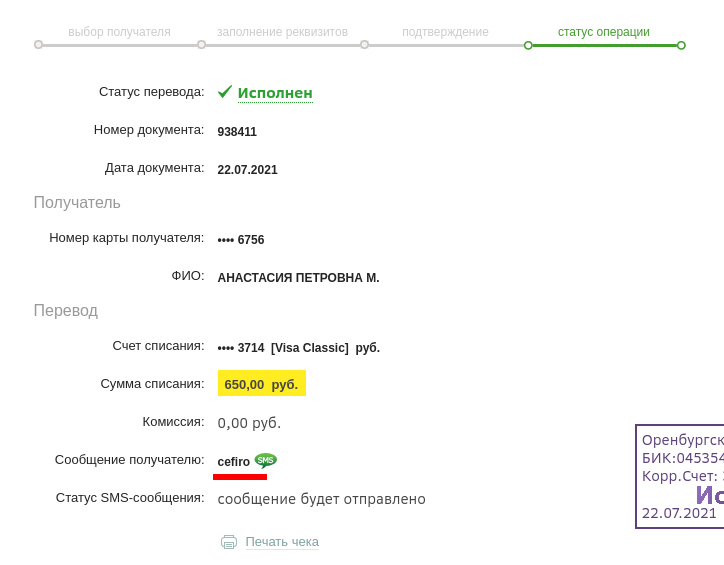
Task: Click the cefiro message text
Action: (x=234, y=462)
